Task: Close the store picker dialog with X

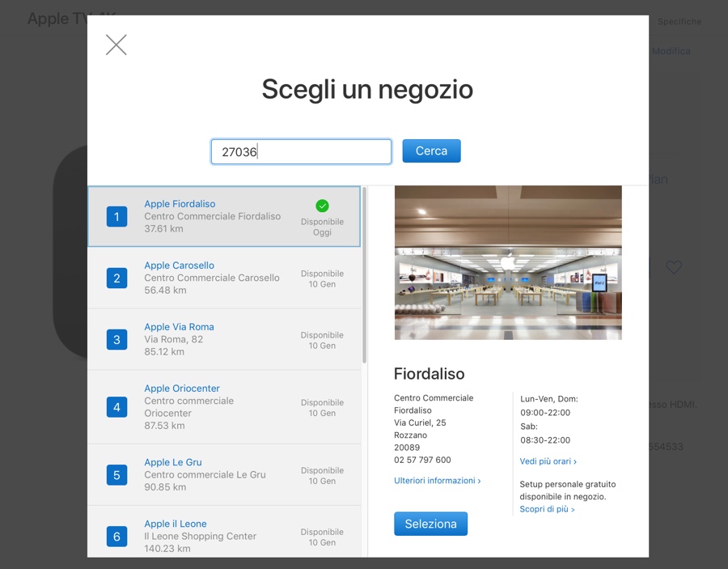Action: [116, 45]
